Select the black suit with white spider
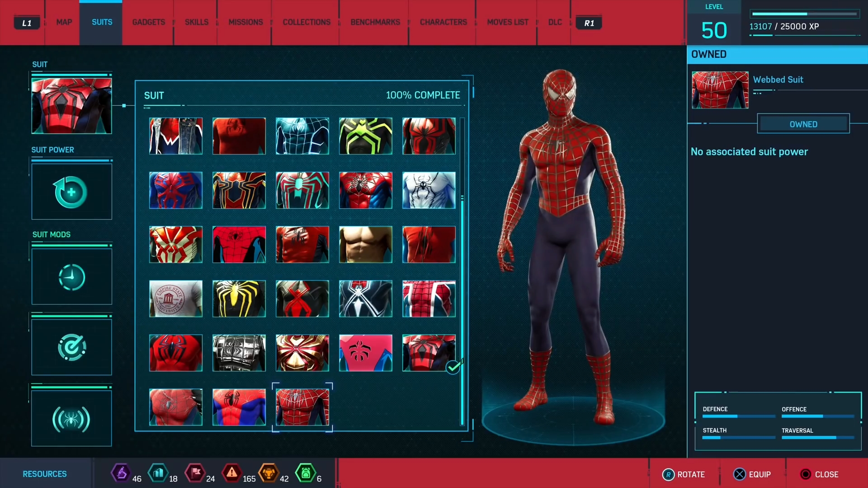The width and height of the screenshot is (868, 488). pos(366,299)
